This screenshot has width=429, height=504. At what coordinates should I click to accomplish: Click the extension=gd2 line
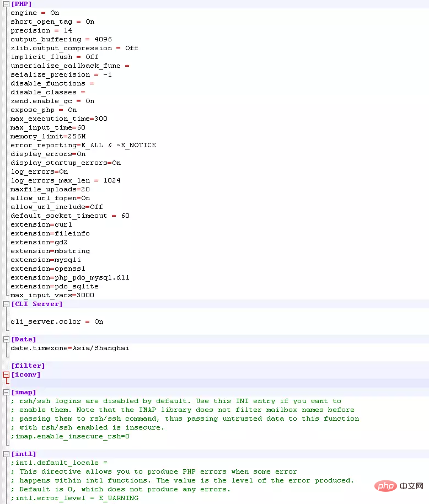(x=39, y=243)
